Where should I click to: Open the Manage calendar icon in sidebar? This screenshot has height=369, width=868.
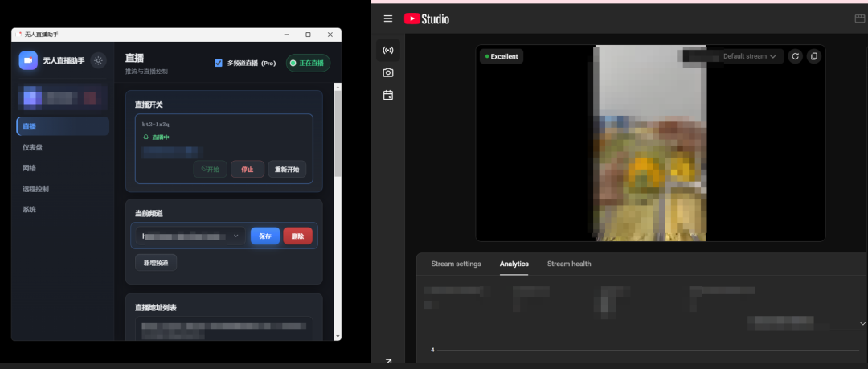point(388,96)
